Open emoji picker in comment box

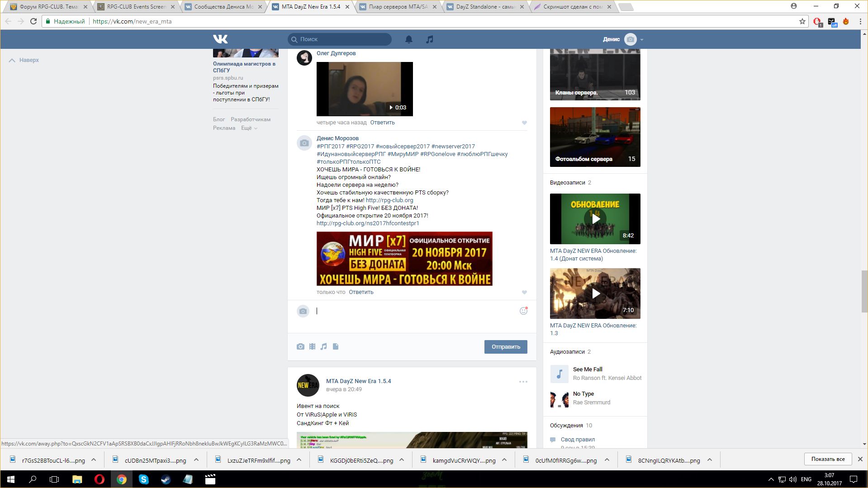coord(523,311)
